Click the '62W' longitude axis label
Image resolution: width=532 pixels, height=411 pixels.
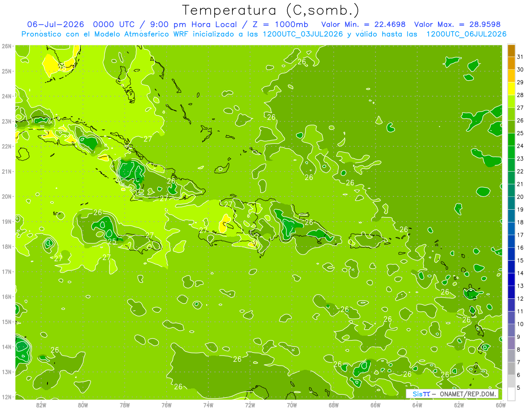[459, 405]
